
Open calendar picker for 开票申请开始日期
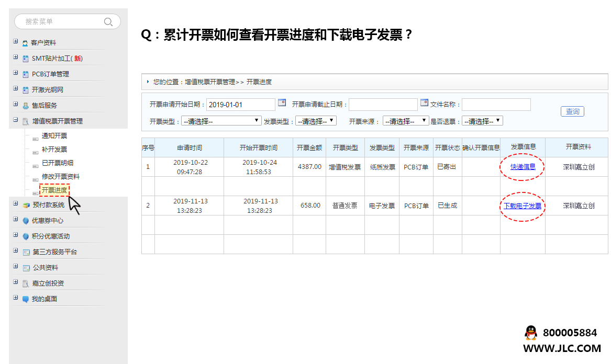[282, 103]
